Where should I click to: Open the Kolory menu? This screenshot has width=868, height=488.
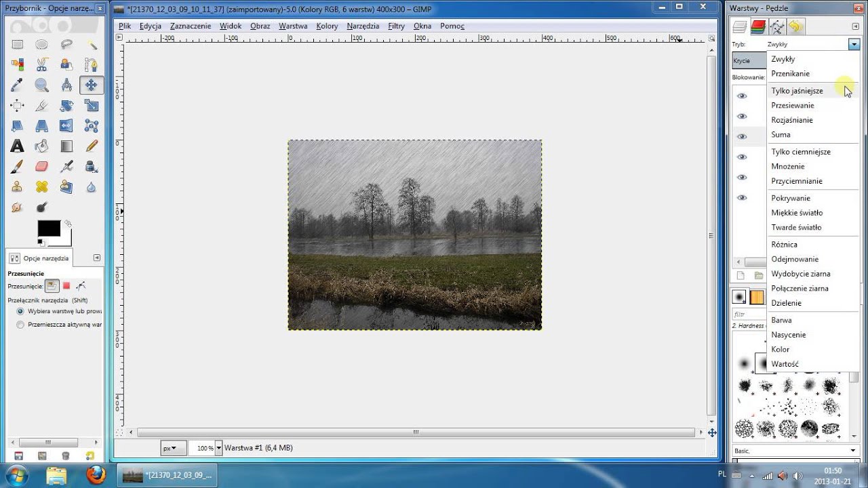click(327, 26)
